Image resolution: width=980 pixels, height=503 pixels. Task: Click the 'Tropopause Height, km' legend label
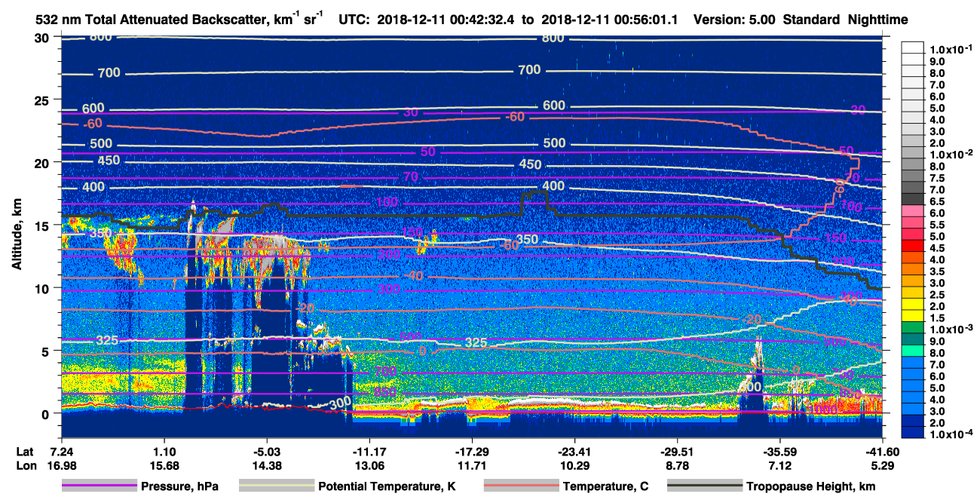click(x=811, y=486)
